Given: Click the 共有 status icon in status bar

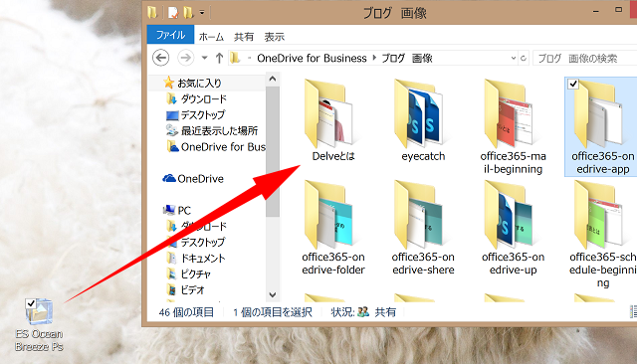Looking at the screenshot, I should 363,312.
